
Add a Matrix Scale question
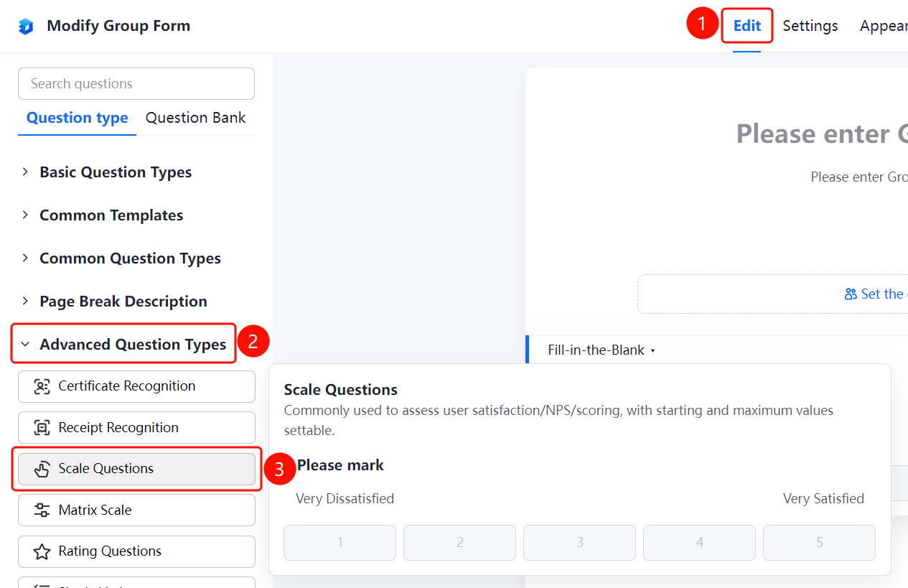136,510
